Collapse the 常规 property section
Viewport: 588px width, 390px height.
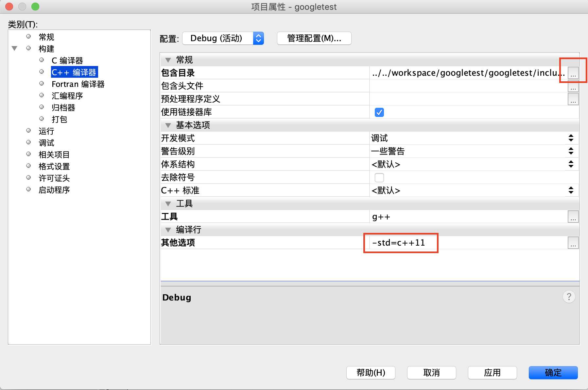point(168,60)
